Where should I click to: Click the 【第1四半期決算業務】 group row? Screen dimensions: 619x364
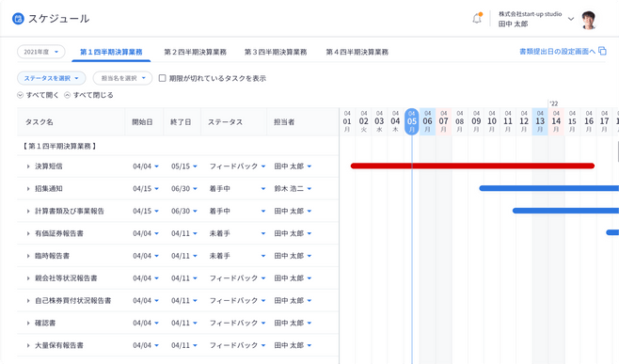pos(178,146)
